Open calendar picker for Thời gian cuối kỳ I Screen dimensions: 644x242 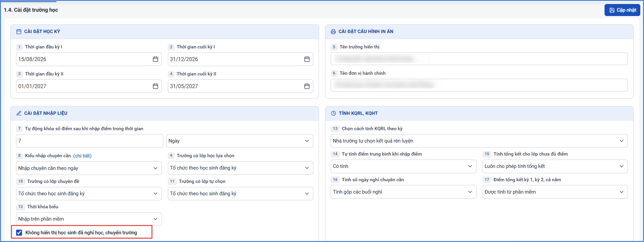point(307,59)
